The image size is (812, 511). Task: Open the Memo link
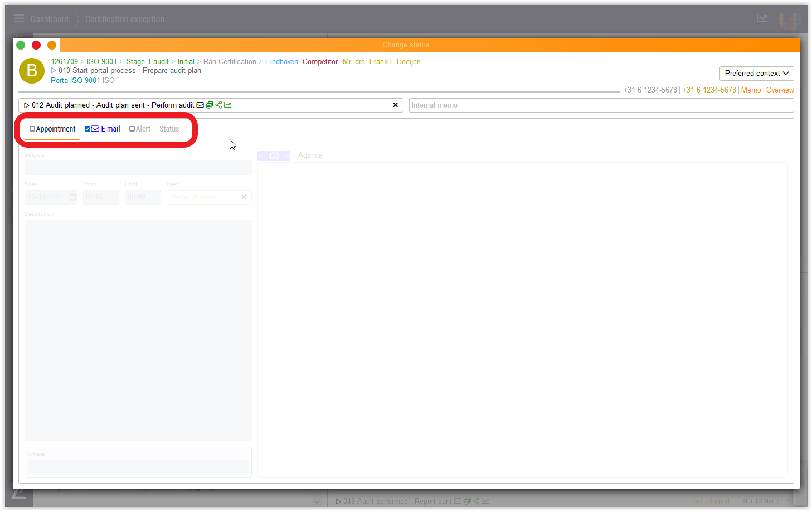(x=751, y=90)
